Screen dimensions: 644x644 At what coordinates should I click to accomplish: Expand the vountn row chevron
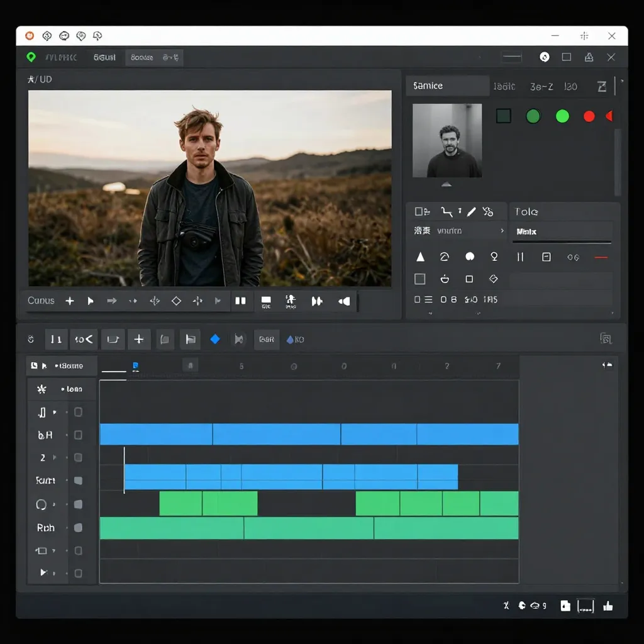pyautogui.click(x=502, y=231)
